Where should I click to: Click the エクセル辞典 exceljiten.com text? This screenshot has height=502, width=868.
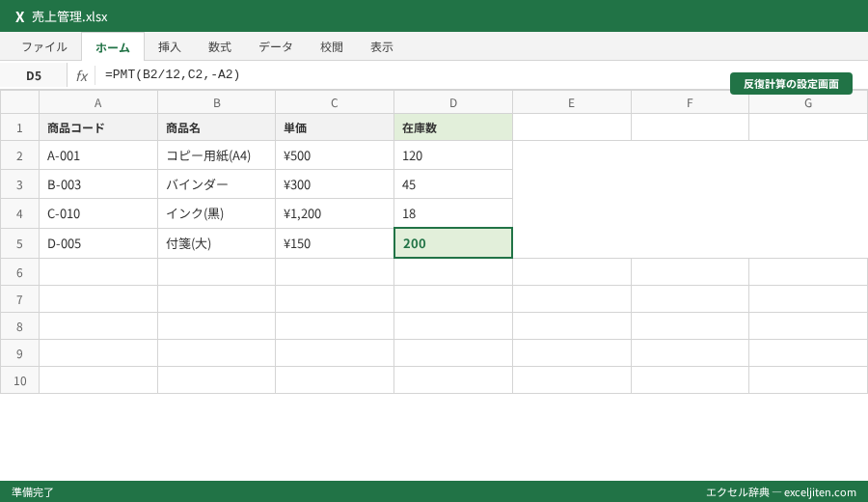tap(780, 492)
